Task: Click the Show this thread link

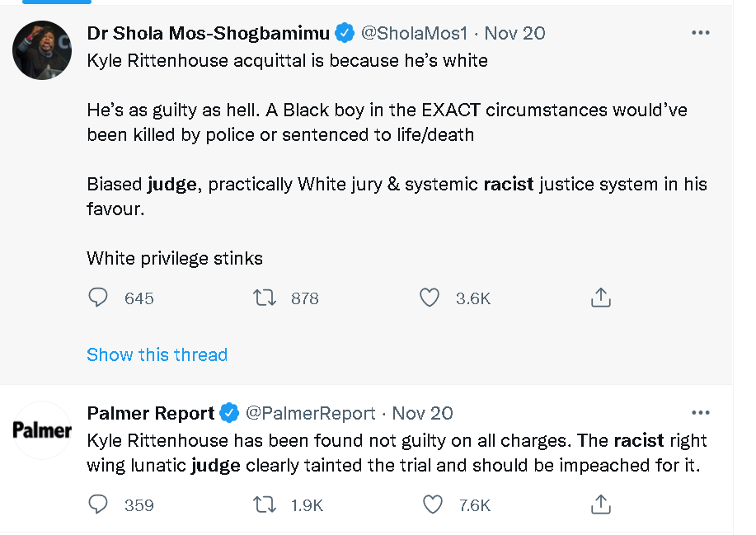Action: [x=157, y=354]
